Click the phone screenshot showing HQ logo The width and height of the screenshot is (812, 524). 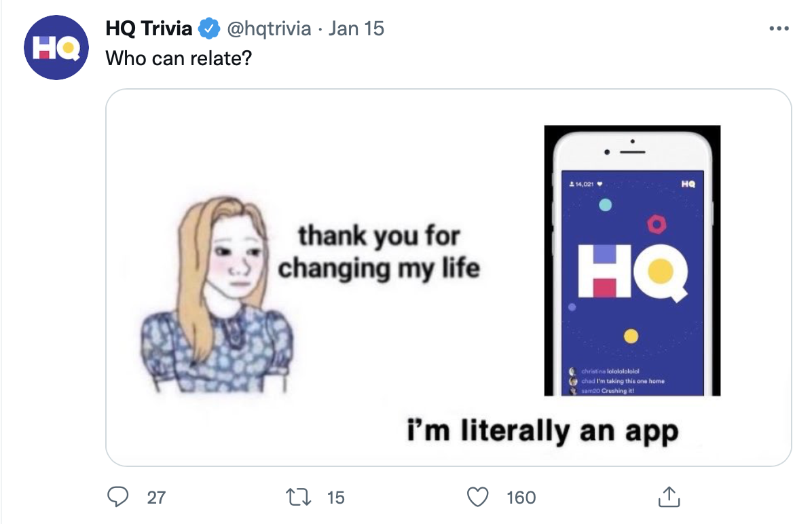(632, 261)
